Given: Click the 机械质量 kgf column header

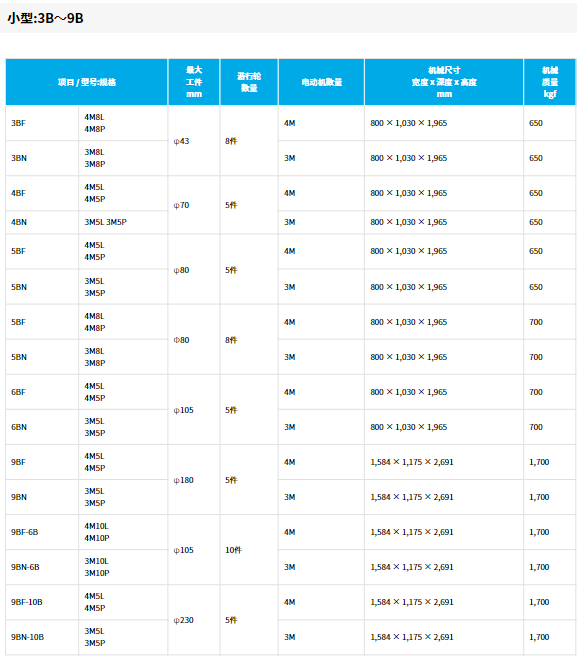Looking at the screenshot, I should pos(550,82).
